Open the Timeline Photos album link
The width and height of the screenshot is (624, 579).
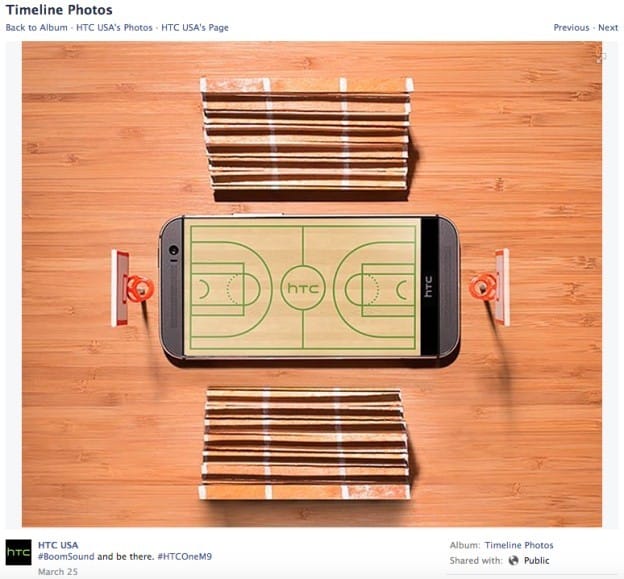coord(519,545)
